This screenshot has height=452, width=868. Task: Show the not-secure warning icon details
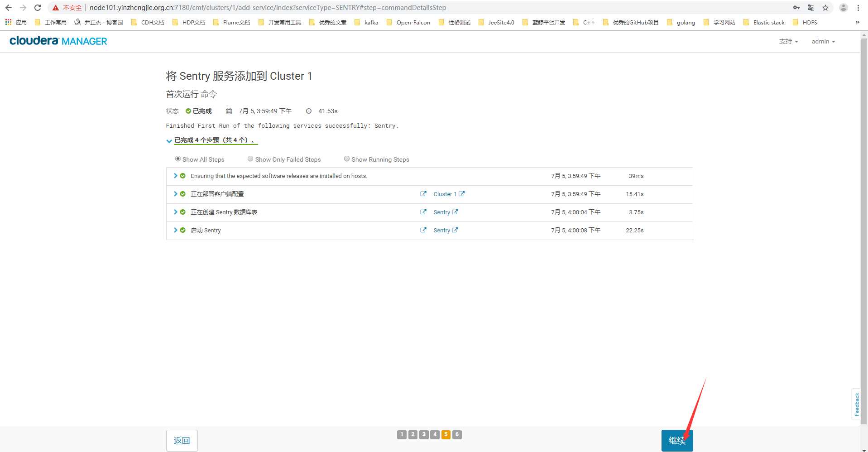[56, 8]
